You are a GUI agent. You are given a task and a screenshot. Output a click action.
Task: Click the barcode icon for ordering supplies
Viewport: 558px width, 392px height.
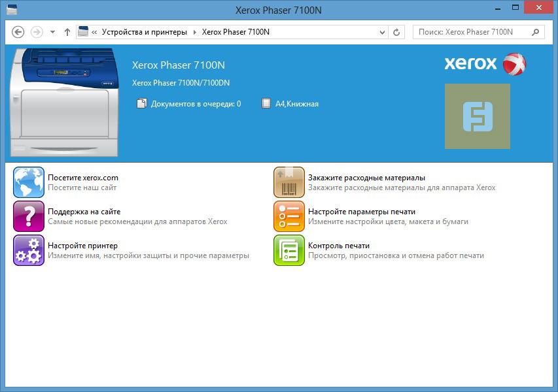coord(288,182)
